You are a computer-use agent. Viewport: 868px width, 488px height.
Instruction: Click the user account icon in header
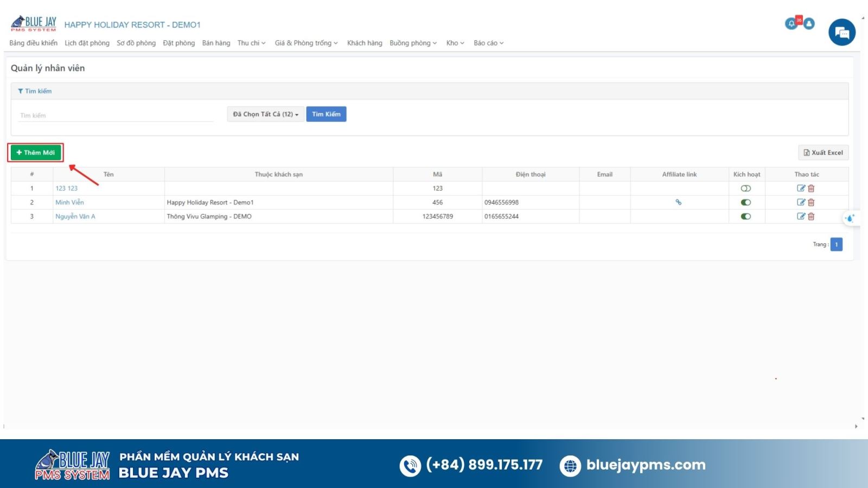click(809, 23)
